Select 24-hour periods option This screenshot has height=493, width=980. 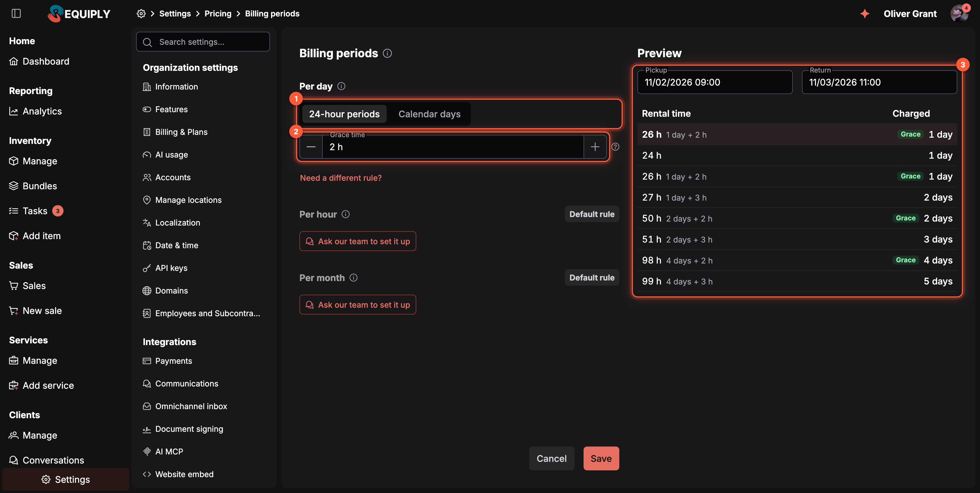click(344, 114)
